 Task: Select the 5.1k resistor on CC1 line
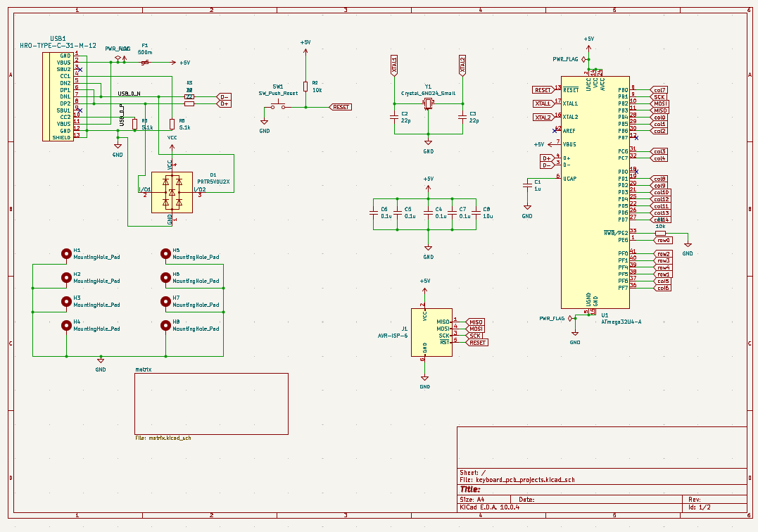click(x=172, y=124)
